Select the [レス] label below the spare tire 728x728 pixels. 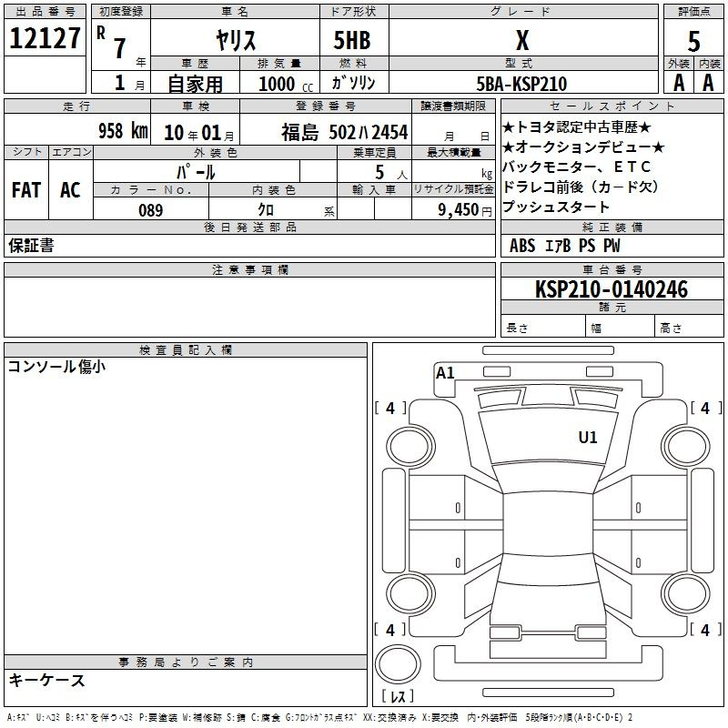pos(398,695)
